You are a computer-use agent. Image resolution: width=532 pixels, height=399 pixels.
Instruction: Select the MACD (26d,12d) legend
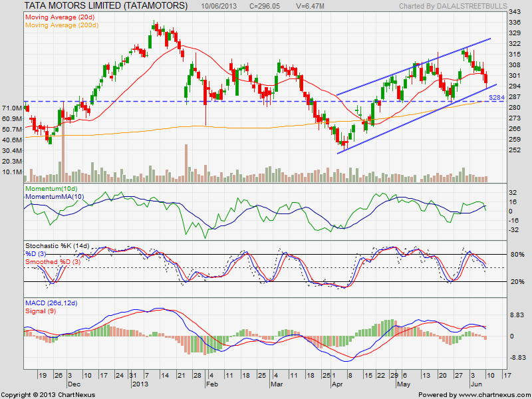(51, 303)
